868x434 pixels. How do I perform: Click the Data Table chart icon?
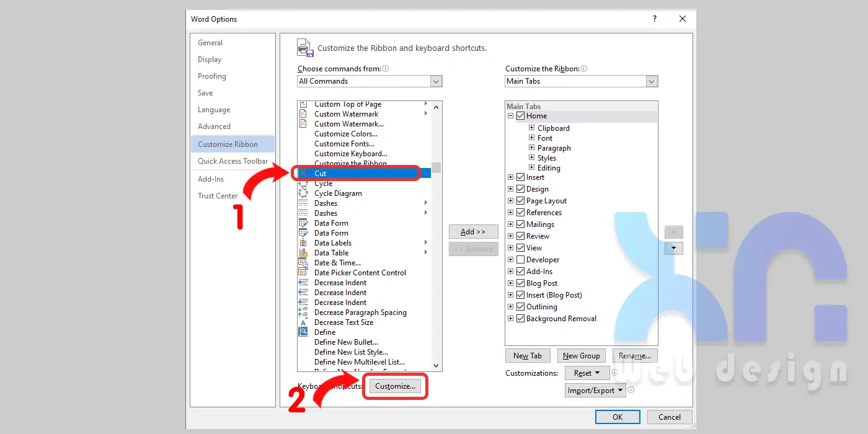pyautogui.click(x=303, y=253)
